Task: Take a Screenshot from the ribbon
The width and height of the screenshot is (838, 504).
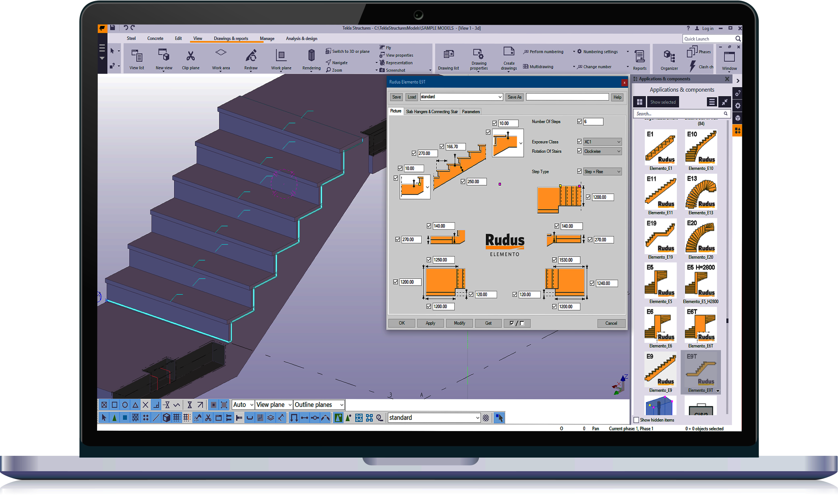Action: coord(392,70)
